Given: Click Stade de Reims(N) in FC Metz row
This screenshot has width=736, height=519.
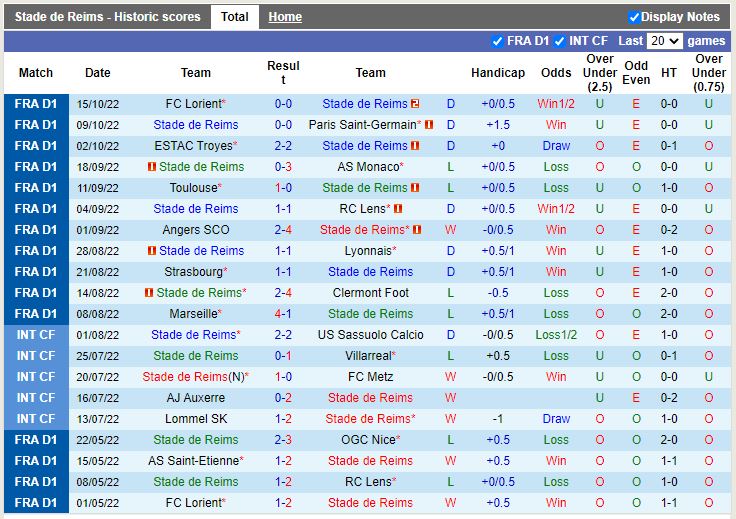Looking at the screenshot, I should click(x=193, y=377).
